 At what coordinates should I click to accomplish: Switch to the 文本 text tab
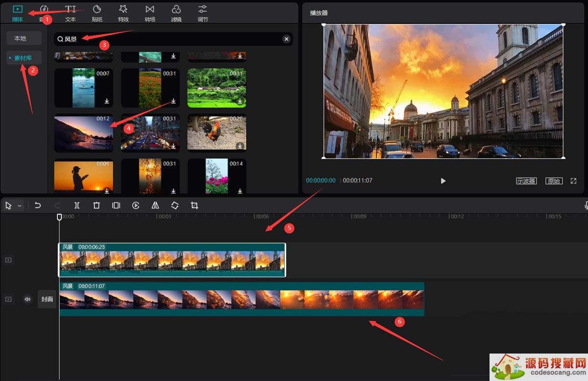coord(71,13)
